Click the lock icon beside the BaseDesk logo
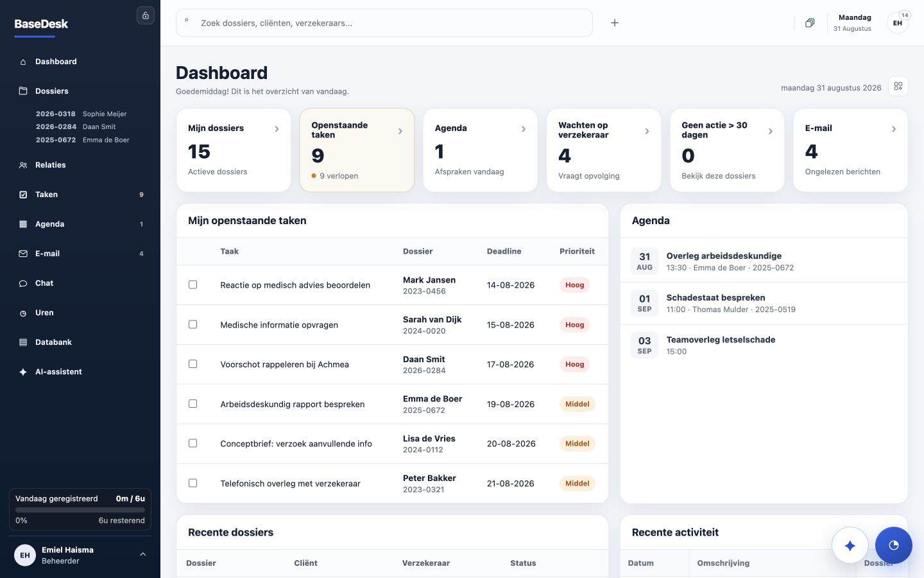Viewport: 924px width, 578px height. 146,15
